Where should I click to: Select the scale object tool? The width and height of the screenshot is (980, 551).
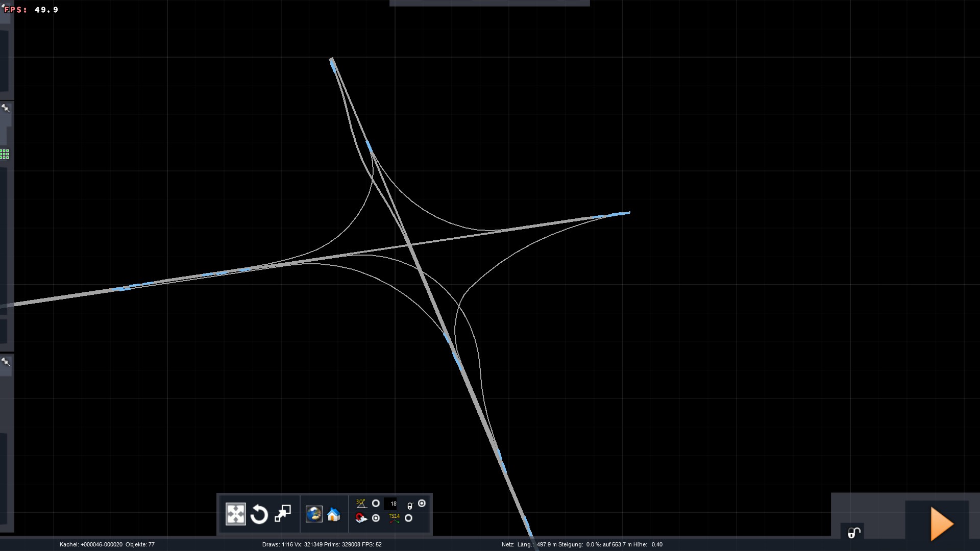[283, 513]
